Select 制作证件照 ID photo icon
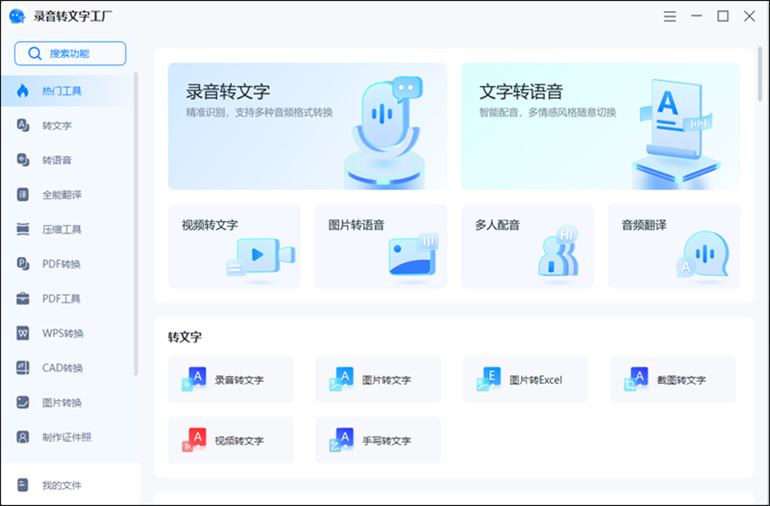This screenshot has width=770, height=506. 23,437
